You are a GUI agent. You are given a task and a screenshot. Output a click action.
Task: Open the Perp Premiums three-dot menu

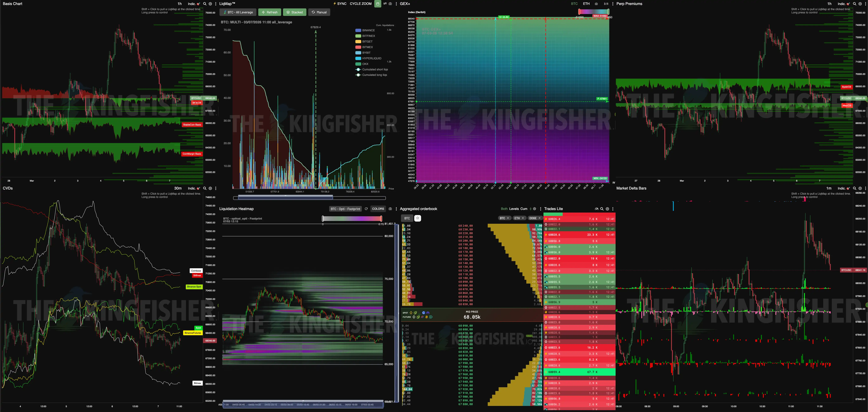(865, 4)
